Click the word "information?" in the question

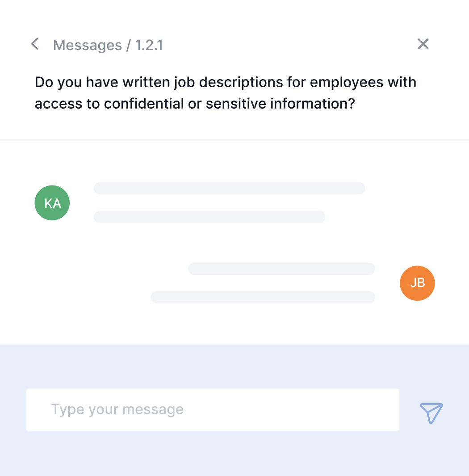coord(313,104)
